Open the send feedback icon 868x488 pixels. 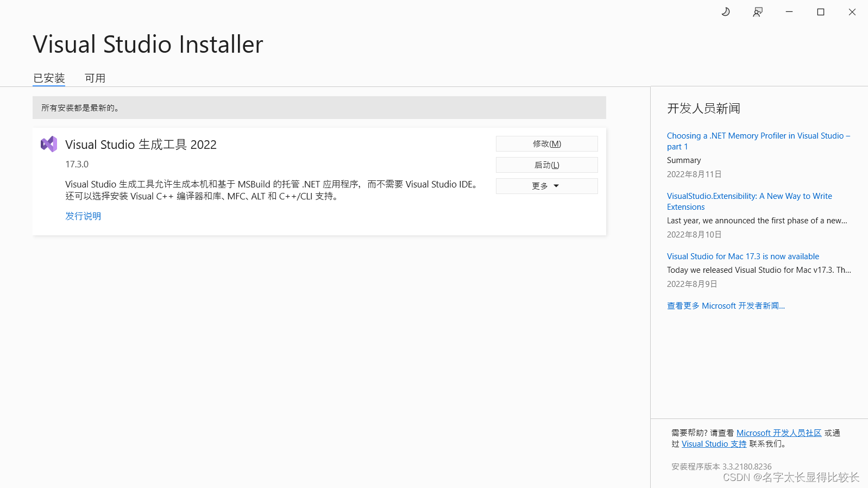coord(757,12)
